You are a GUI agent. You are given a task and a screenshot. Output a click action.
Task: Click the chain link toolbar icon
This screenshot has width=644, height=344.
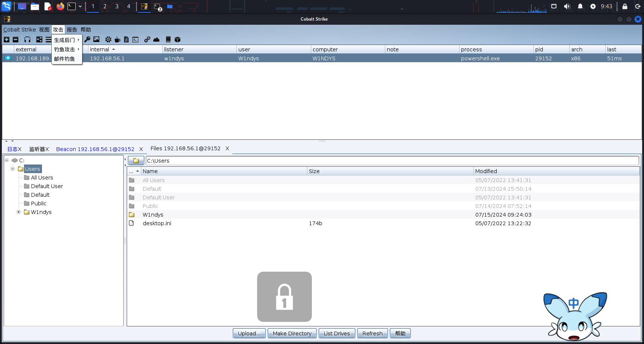147,39
